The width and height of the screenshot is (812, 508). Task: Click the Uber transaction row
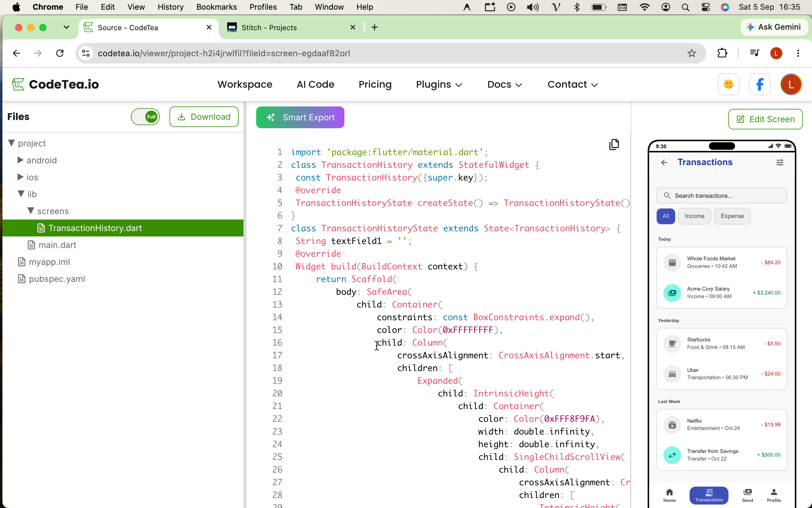click(x=721, y=374)
